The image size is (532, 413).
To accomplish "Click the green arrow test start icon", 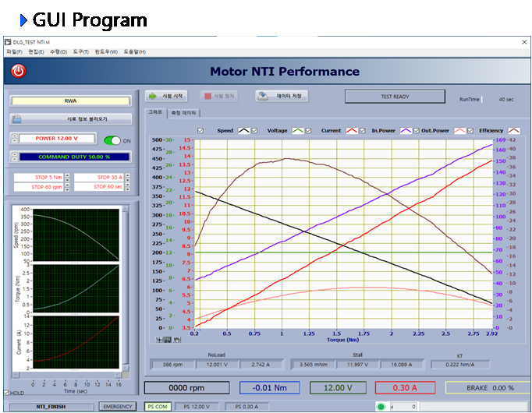I will click(x=153, y=96).
